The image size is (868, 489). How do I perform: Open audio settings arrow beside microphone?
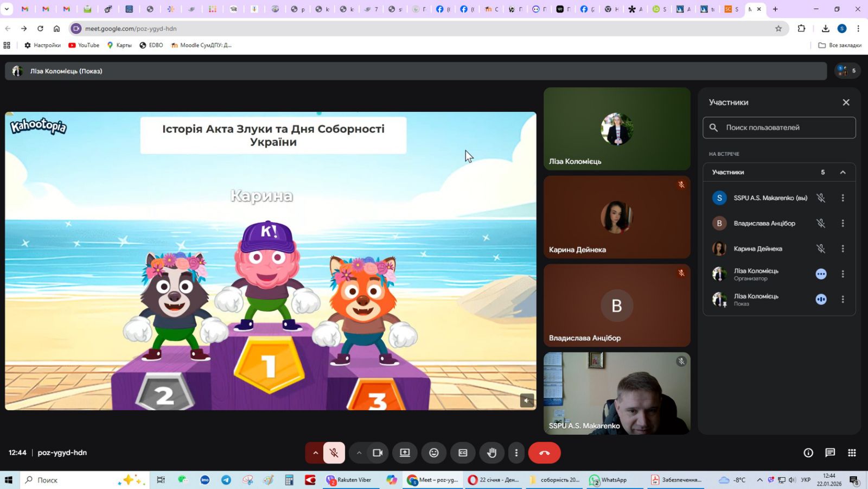315,453
